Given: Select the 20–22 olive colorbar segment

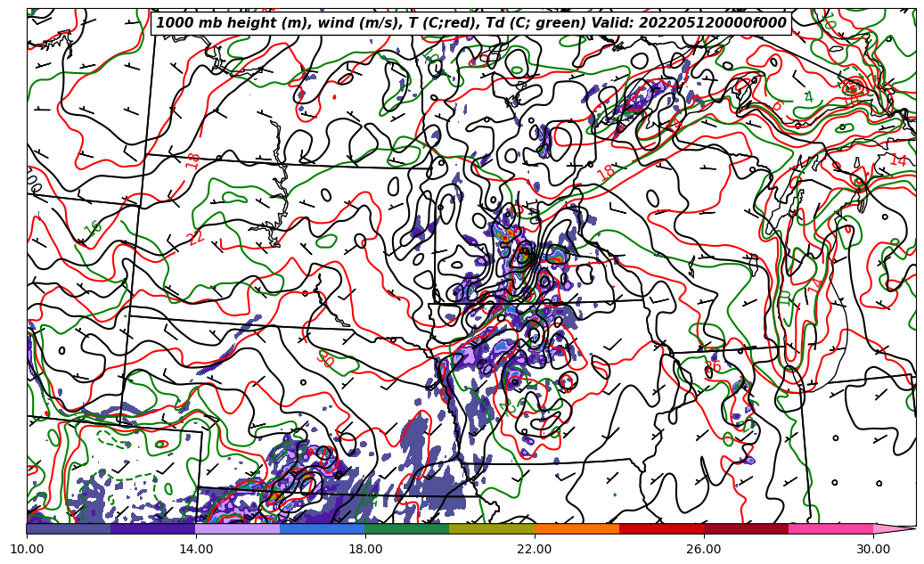Looking at the screenshot, I should (x=492, y=528).
